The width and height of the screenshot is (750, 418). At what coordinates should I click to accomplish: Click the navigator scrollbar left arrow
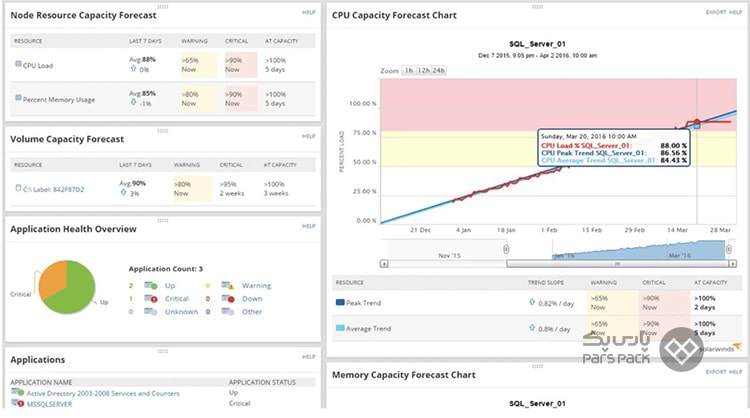(x=384, y=264)
